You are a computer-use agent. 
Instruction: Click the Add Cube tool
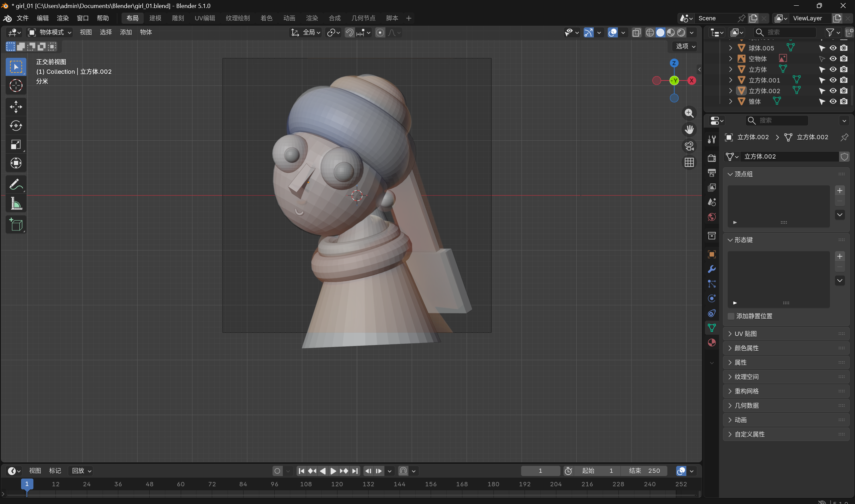16,224
